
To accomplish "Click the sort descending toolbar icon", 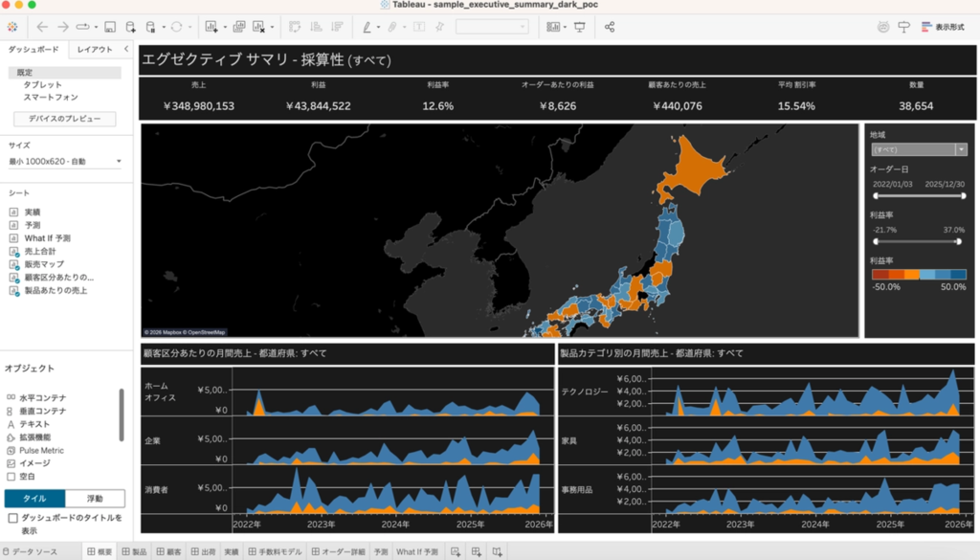I will (x=337, y=27).
